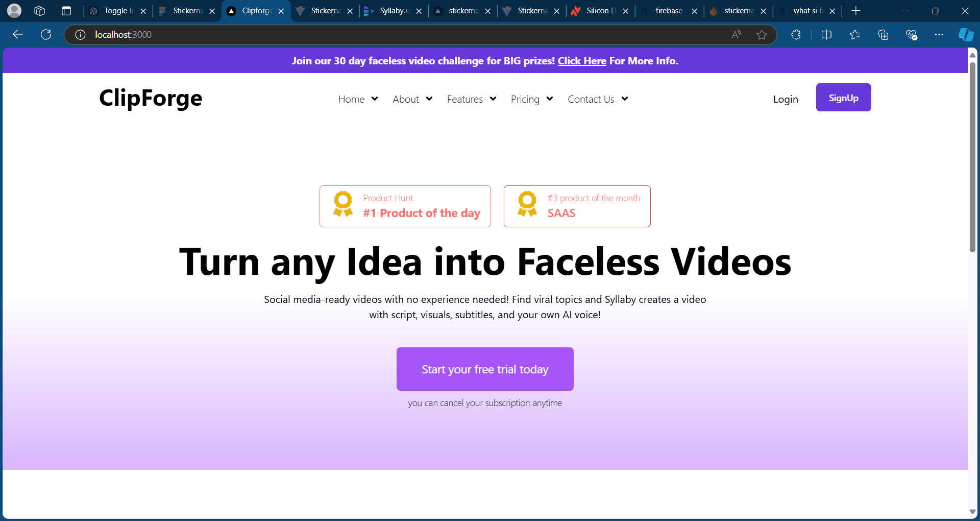
Task: Open the Features nav menu item
Action: (x=465, y=99)
